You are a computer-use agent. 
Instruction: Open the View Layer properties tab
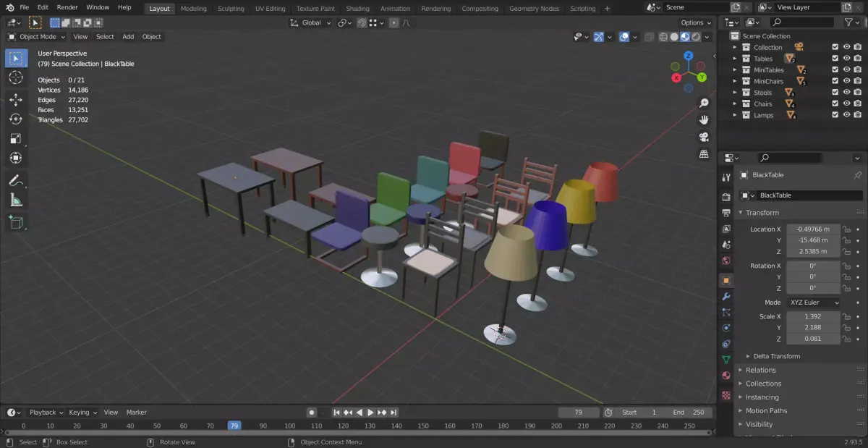tap(726, 229)
